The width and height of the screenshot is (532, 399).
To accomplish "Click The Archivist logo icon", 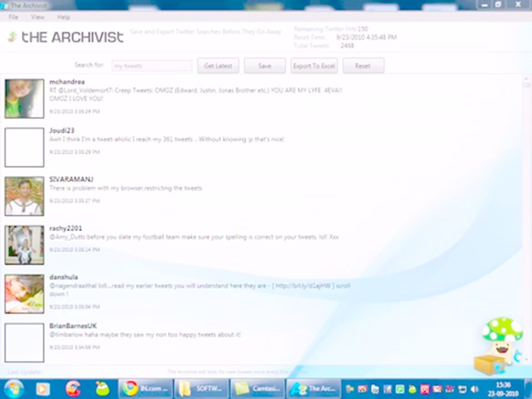I will pyautogui.click(x=12, y=37).
